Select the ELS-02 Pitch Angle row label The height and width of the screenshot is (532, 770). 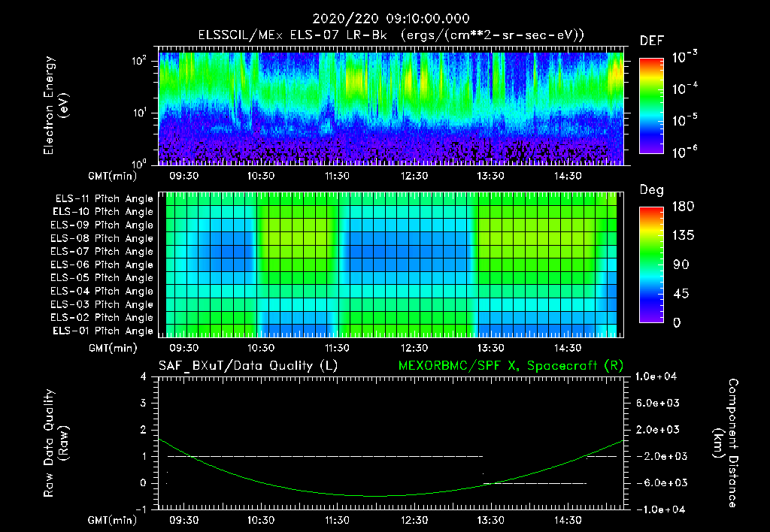[102, 318]
